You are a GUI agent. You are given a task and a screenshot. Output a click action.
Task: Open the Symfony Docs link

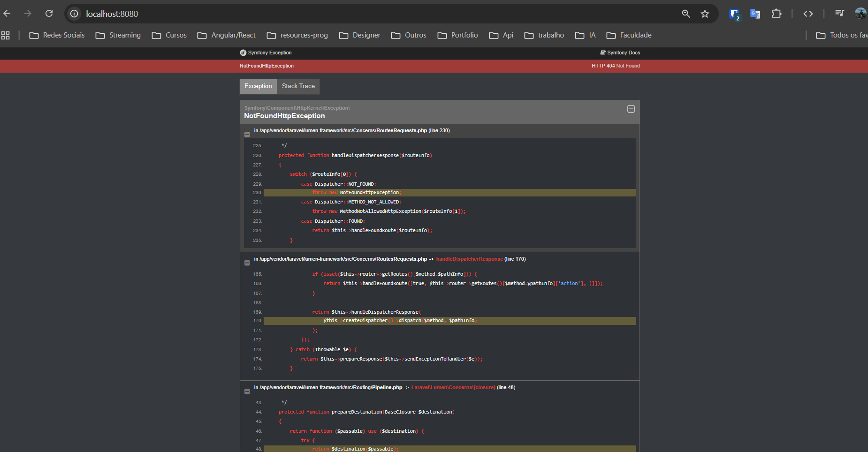pyautogui.click(x=620, y=53)
